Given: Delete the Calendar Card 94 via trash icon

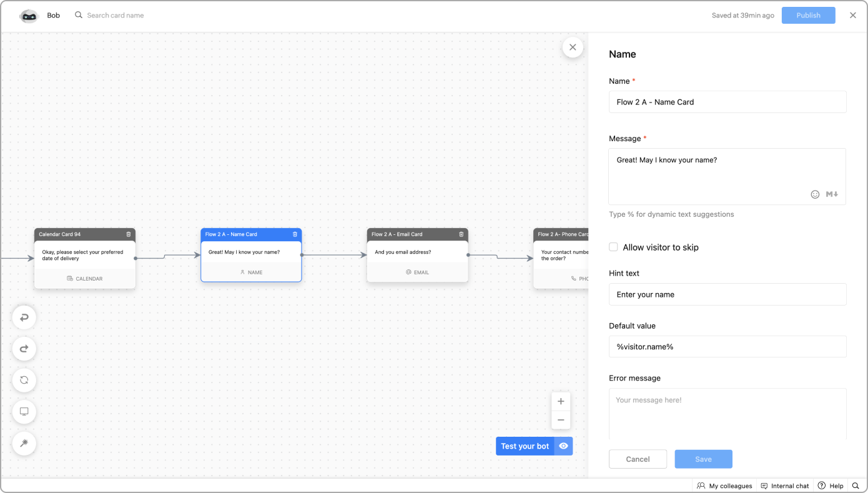Looking at the screenshot, I should (129, 234).
